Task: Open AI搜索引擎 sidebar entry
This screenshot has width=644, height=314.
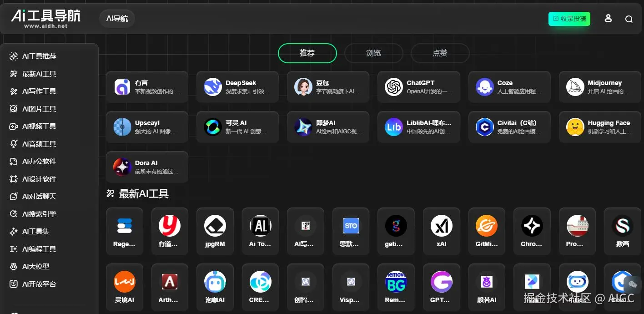Action: [x=39, y=214]
